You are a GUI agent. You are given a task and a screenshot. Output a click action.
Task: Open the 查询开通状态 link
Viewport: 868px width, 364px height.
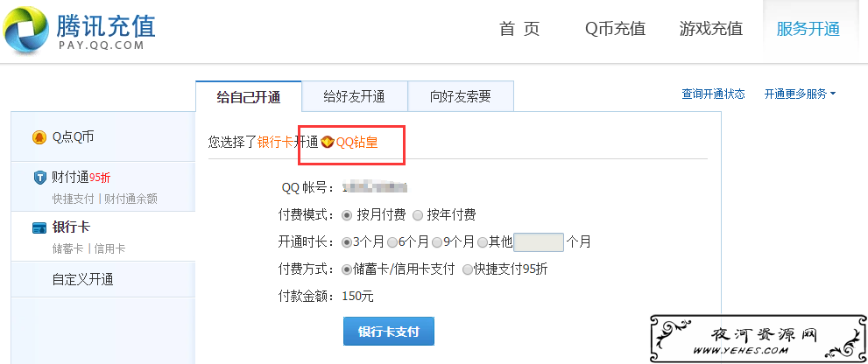click(x=713, y=94)
